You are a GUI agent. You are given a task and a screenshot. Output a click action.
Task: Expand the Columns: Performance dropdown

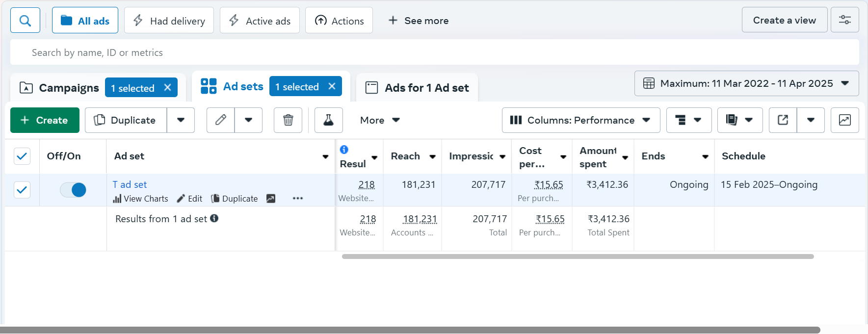pyautogui.click(x=580, y=120)
